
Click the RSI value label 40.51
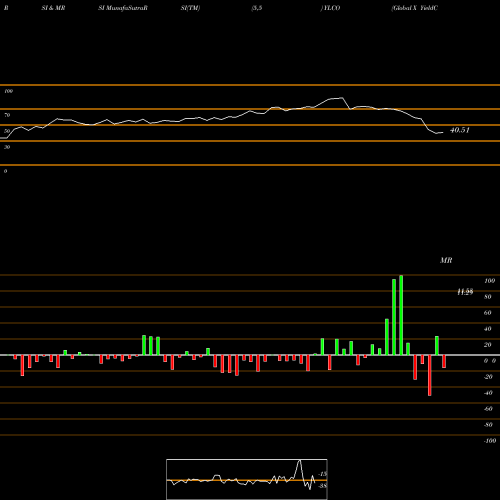pos(460,130)
